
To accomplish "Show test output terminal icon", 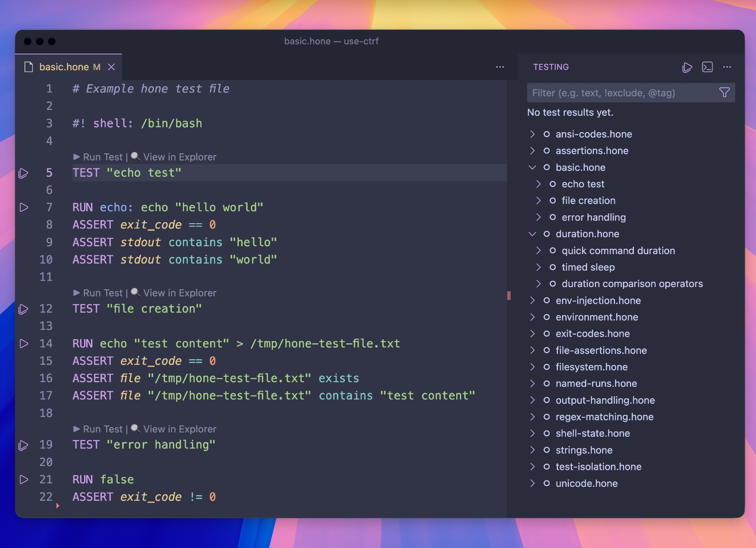I will pos(707,67).
